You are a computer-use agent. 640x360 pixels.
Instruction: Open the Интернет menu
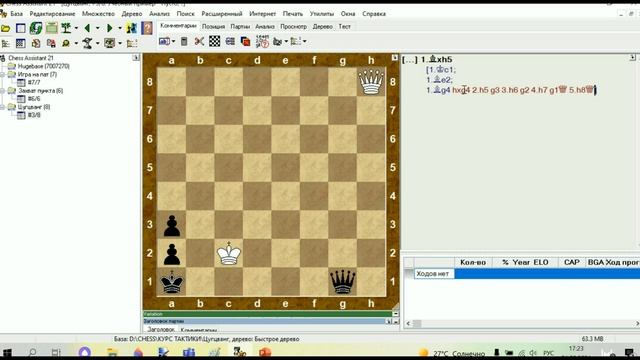(262, 13)
